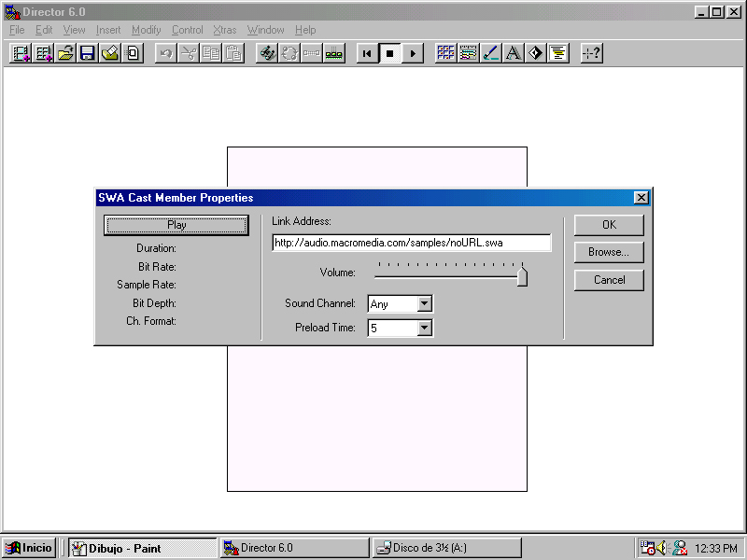Rewind the movie from the toolbar
The width and height of the screenshot is (747, 560).
pos(367,53)
